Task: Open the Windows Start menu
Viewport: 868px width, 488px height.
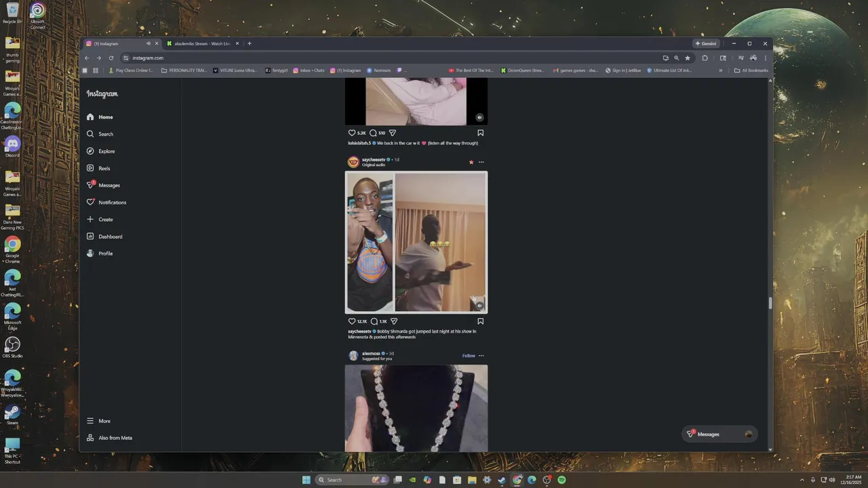Action: 307,480
